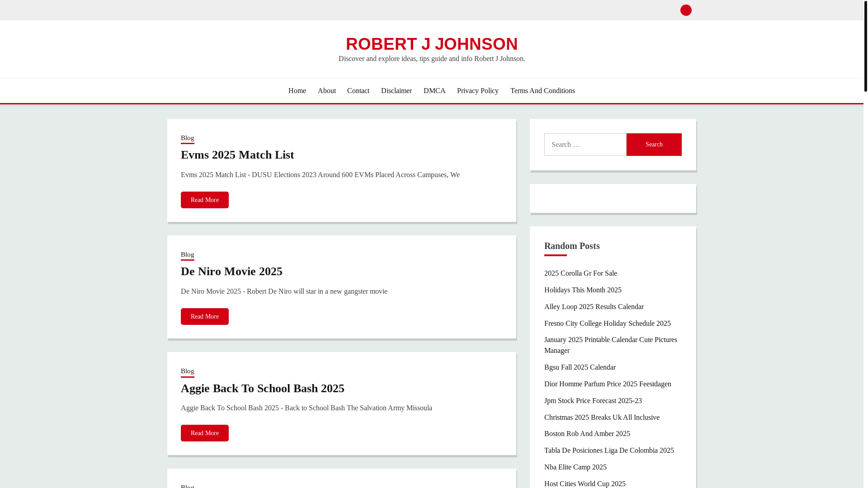Click the vertical page scrollbar thumb
Viewport: 868px width, 488px height.
tap(866, 46)
